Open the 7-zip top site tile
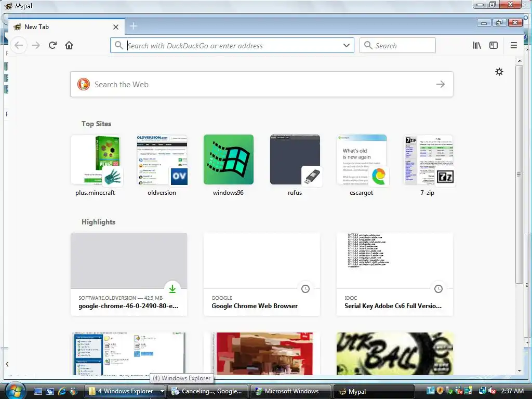This screenshot has width=532, height=399. tap(428, 165)
